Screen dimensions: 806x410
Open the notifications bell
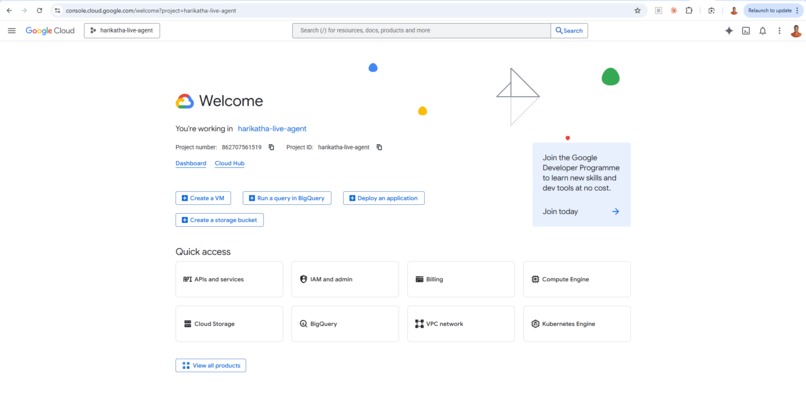tap(763, 31)
